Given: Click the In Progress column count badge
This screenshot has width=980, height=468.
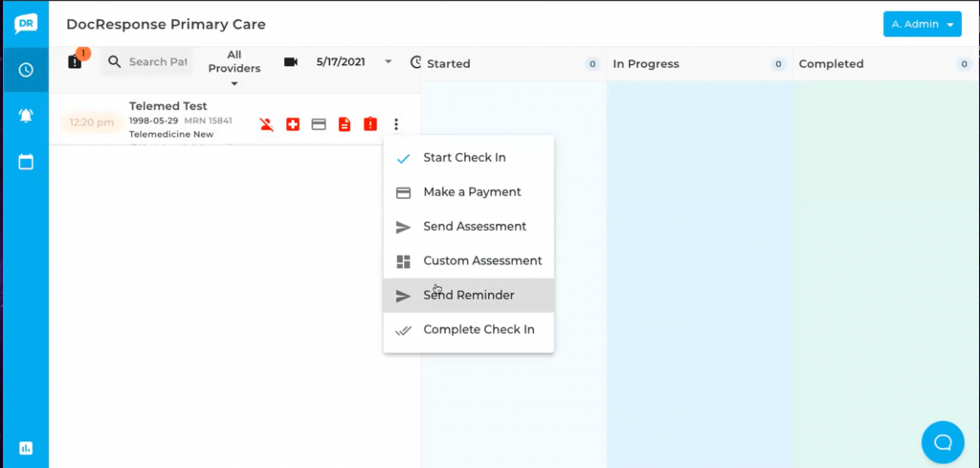Looking at the screenshot, I should pyautogui.click(x=778, y=64).
